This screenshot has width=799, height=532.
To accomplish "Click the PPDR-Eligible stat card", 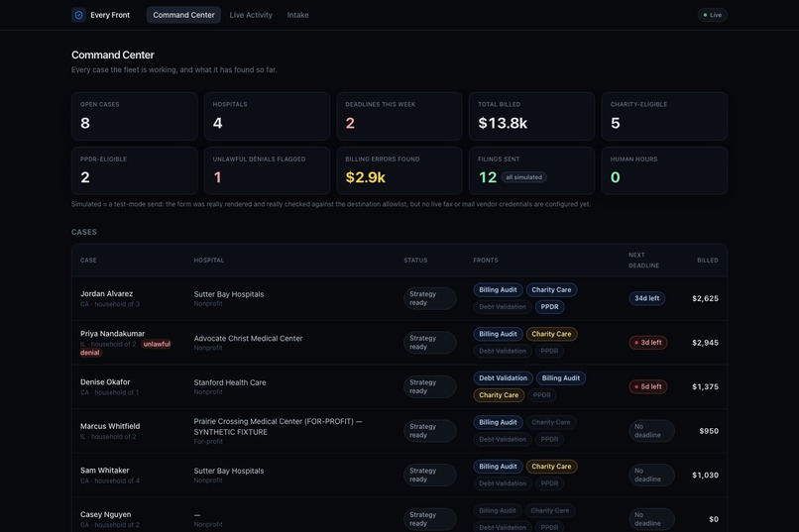I will coord(135,170).
